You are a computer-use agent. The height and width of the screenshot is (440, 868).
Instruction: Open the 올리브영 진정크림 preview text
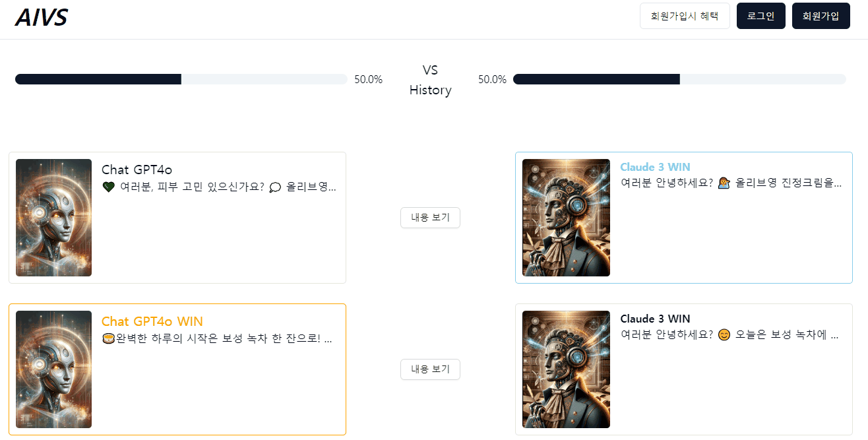pyautogui.click(x=731, y=183)
